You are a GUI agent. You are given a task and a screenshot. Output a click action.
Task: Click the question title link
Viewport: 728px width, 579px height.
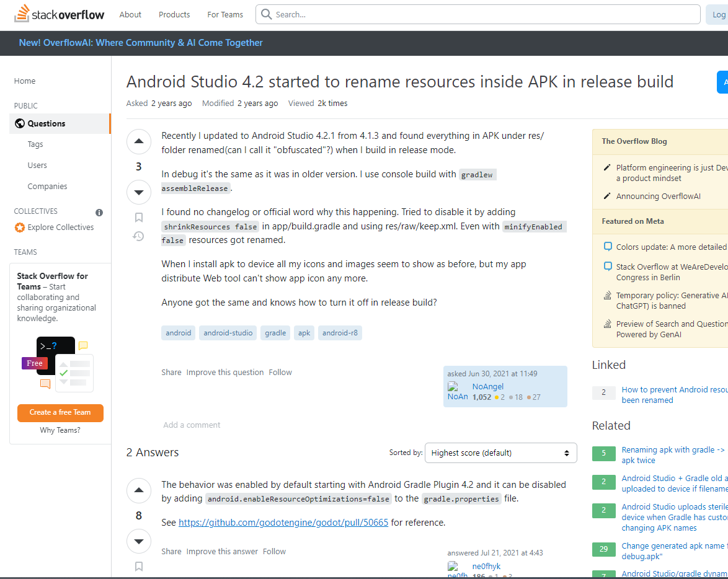pyautogui.click(x=400, y=82)
